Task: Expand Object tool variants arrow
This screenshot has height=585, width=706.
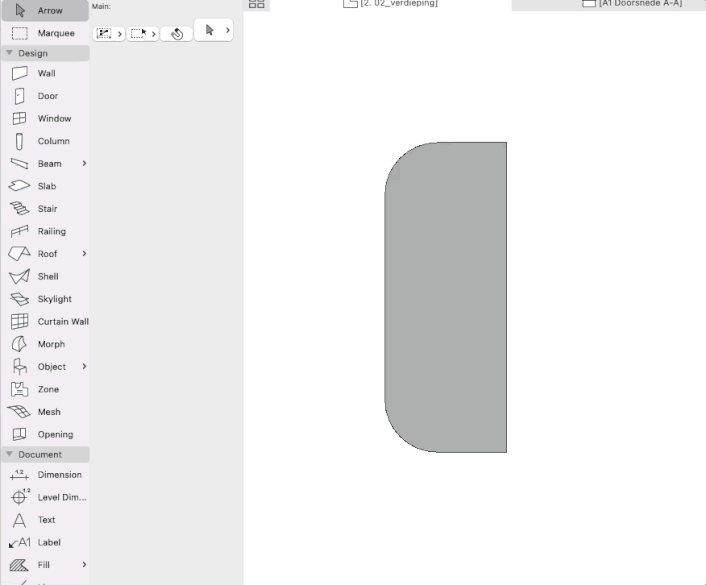Action: point(84,366)
